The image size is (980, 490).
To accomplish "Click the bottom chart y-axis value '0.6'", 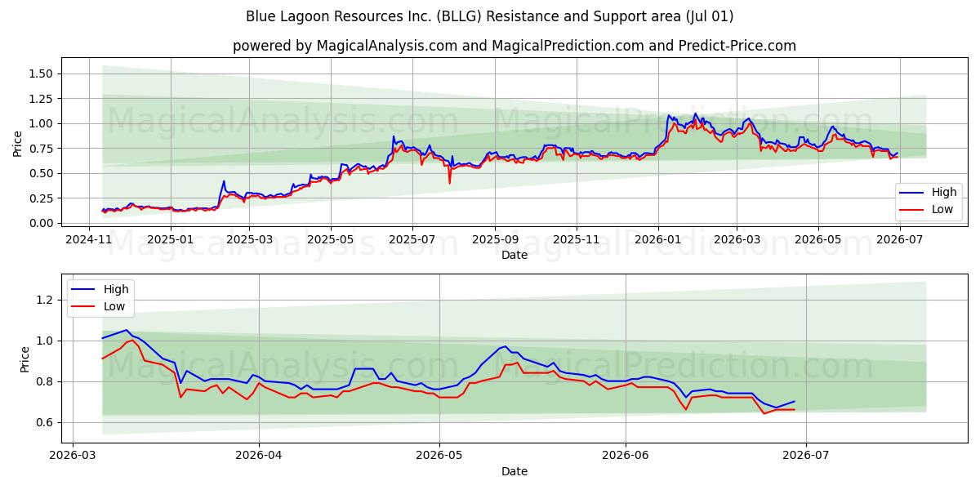I will point(47,422).
